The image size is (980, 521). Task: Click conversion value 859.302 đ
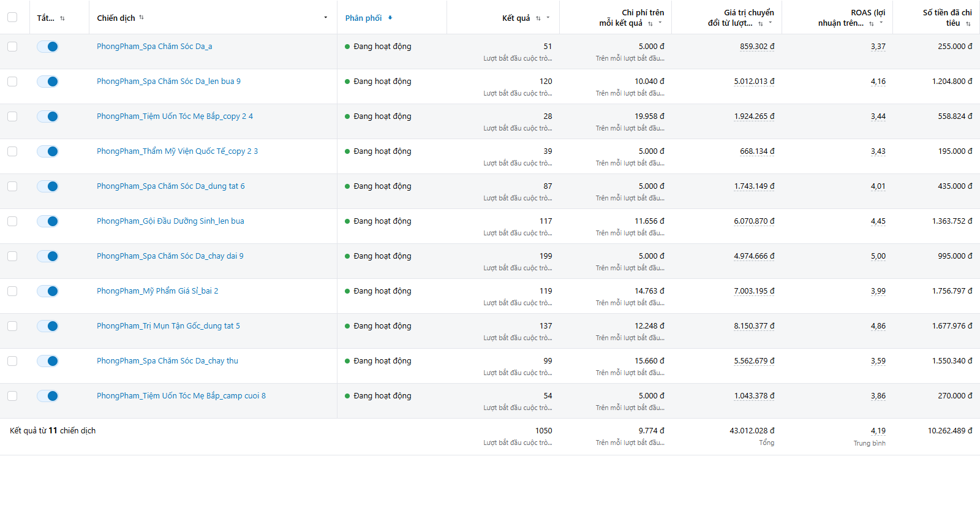[757, 46]
